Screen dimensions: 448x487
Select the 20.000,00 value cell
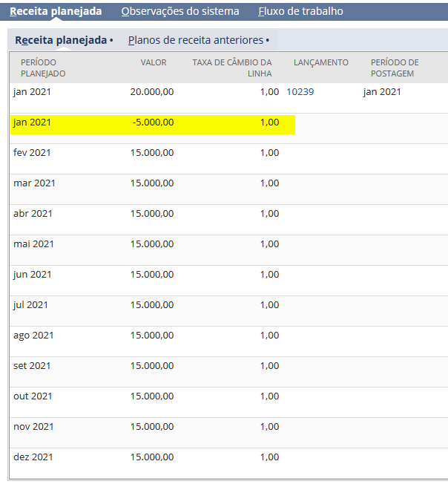pos(152,92)
